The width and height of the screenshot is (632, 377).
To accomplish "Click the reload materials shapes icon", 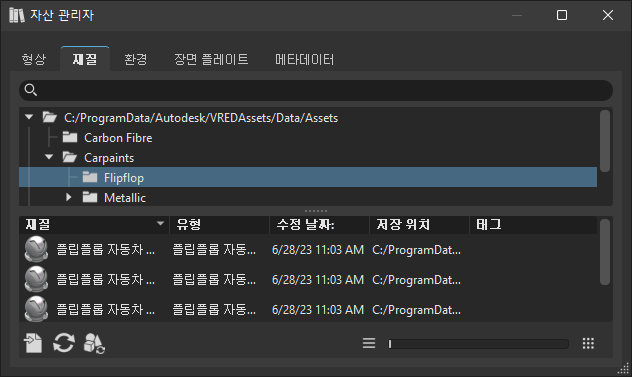I will click(x=94, y=344).
